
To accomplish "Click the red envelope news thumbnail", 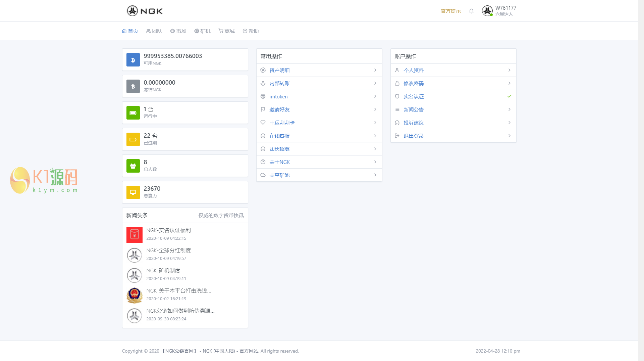I will click(x=135, y=235).
